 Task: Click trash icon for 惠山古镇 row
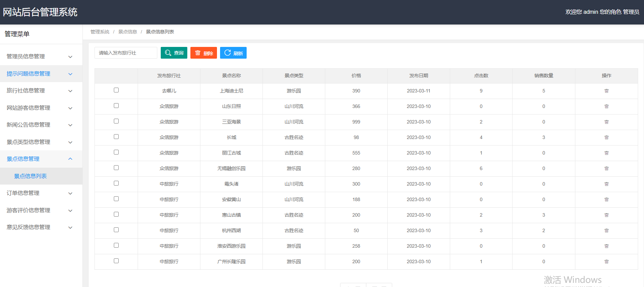(x=606, y=215)
